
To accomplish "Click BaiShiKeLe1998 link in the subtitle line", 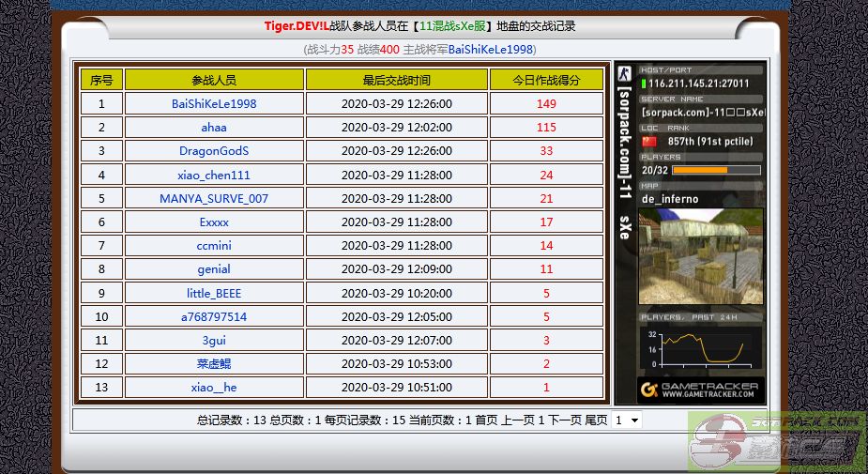I will pyautogui.click(x=490, y=49).
